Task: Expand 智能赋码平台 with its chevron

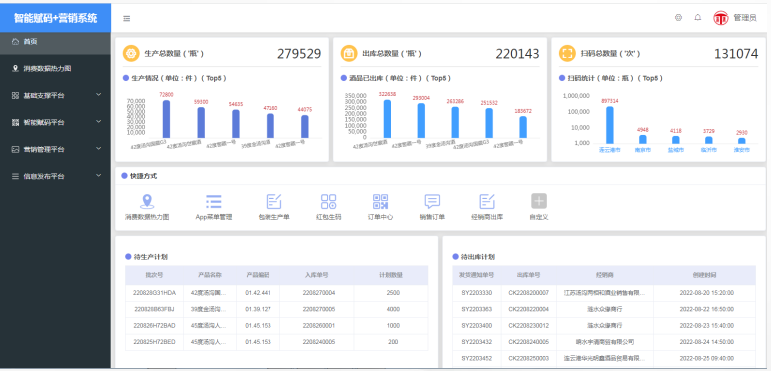Action: pos(98,121)
